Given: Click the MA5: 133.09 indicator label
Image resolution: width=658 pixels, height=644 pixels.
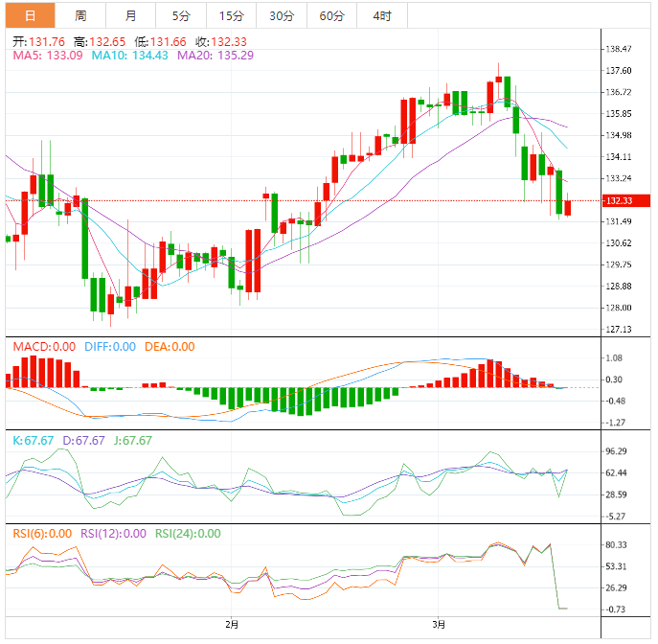Looking at the screenshot, I should coord(48,56).
